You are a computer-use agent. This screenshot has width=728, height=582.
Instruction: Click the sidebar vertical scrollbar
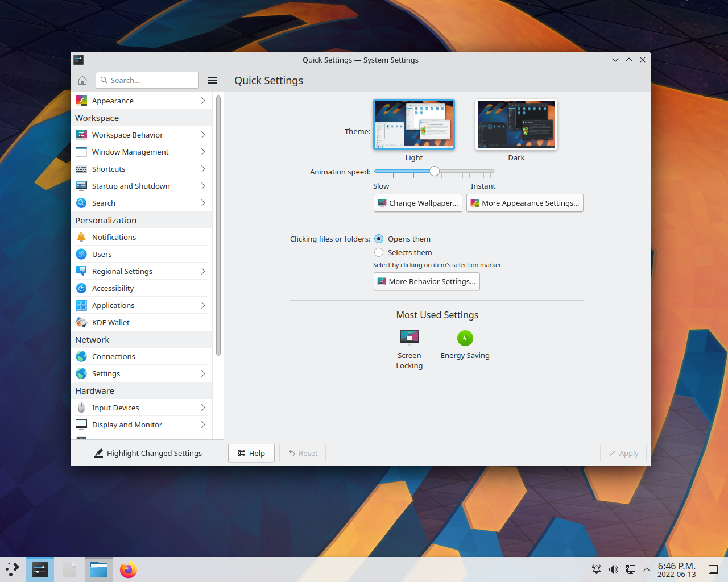[218, 226]
